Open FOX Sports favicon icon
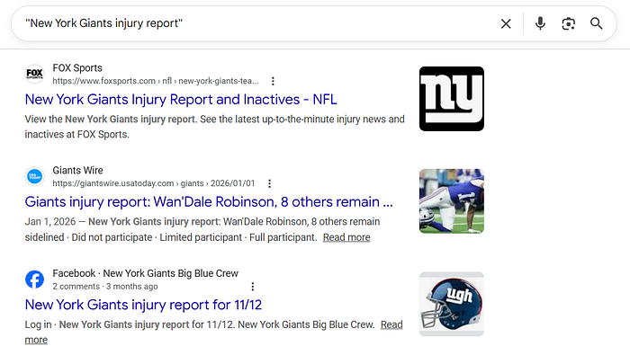Image resolution: width=630 pixels, height=364 pixels. (34, 74)
